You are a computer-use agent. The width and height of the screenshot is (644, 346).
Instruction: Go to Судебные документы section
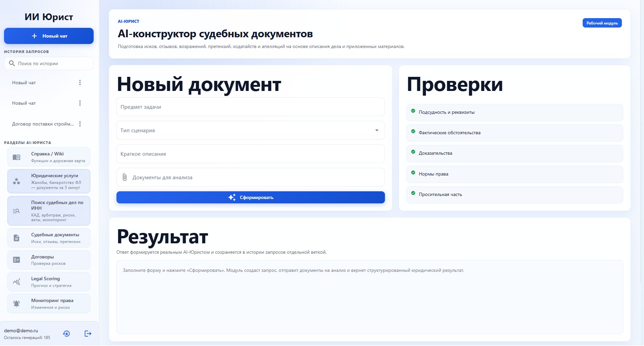coord(49,238)
